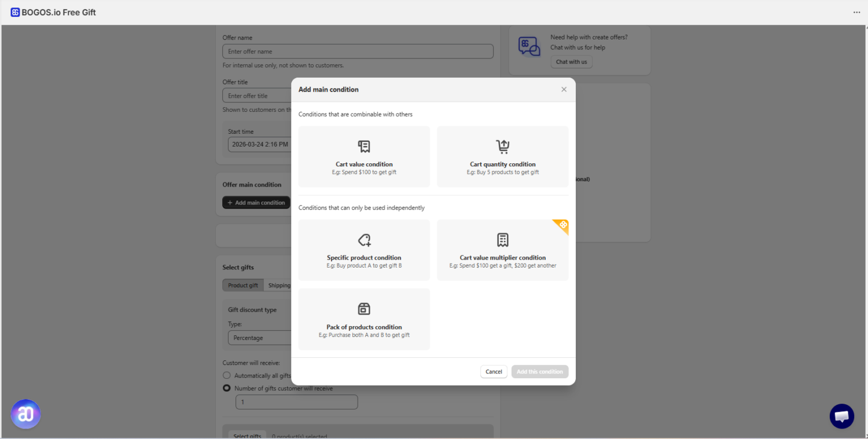Click the round assistant avatar icon
The height and width of the screenshot is (439, 868).
click(x=25, y=414)
